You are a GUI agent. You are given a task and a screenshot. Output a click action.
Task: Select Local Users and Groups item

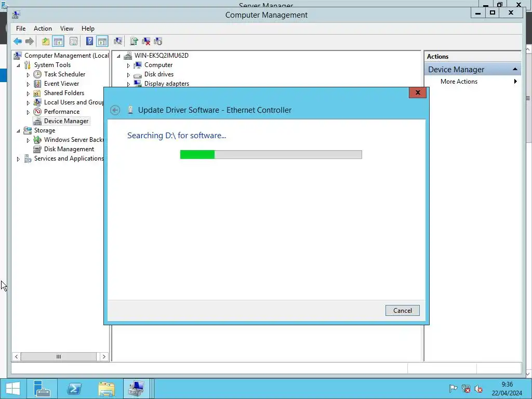74,102
